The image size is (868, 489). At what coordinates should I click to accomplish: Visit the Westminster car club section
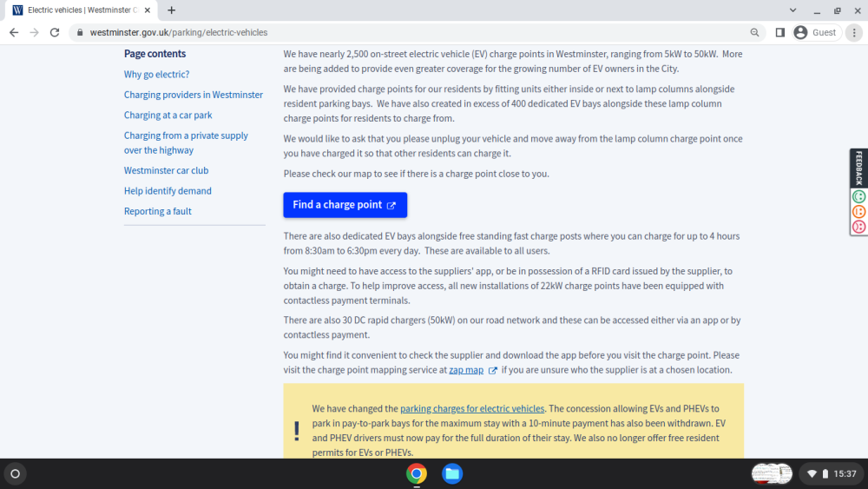point(166,170)
